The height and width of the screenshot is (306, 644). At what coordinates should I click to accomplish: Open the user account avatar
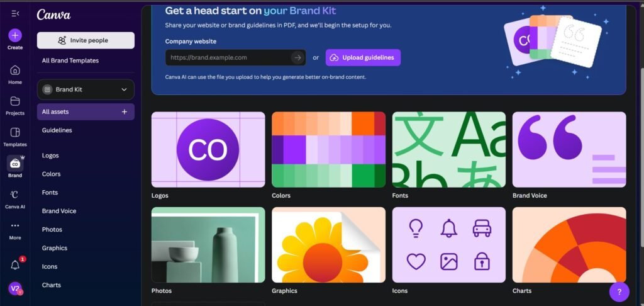[x=15, y=288]
